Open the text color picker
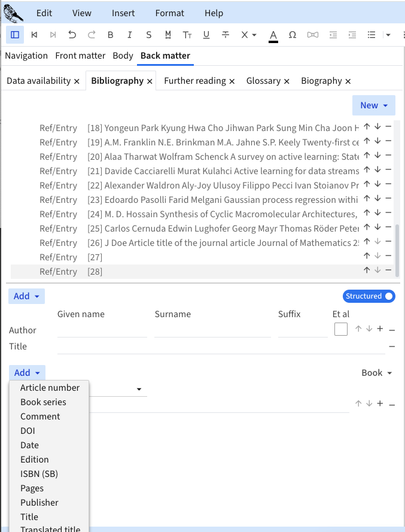This screenshot has width=405, height=532. coord(273,35)
